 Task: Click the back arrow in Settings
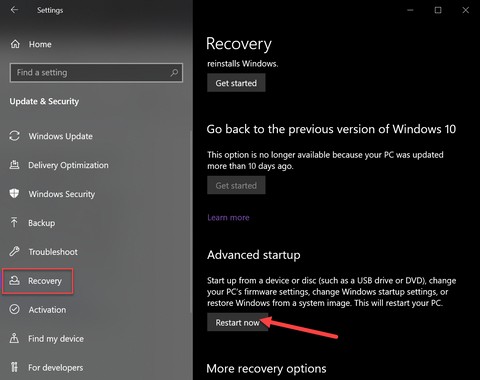14,10
